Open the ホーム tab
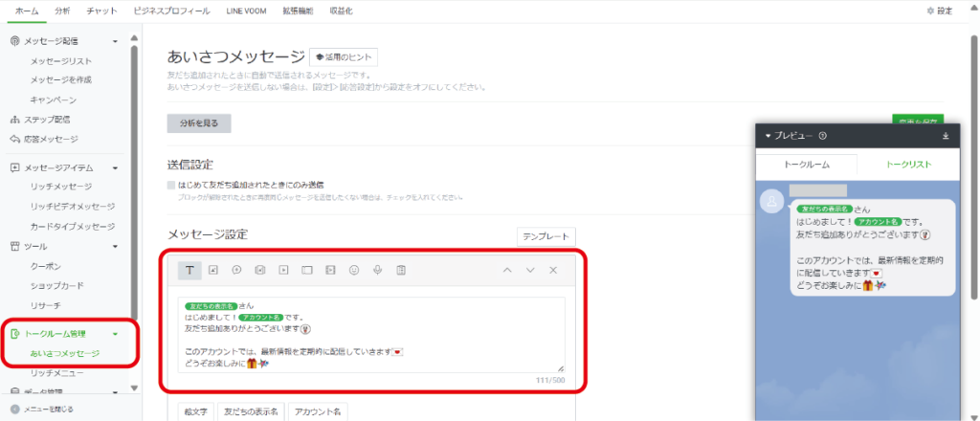Screen dimensions: 980x421 (26, 11)
